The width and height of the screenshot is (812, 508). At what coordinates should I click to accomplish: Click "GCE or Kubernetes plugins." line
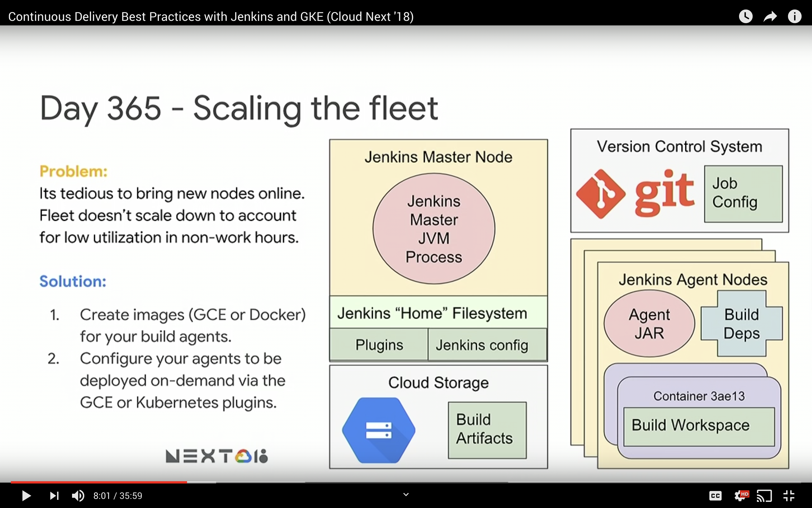[178, 403]
